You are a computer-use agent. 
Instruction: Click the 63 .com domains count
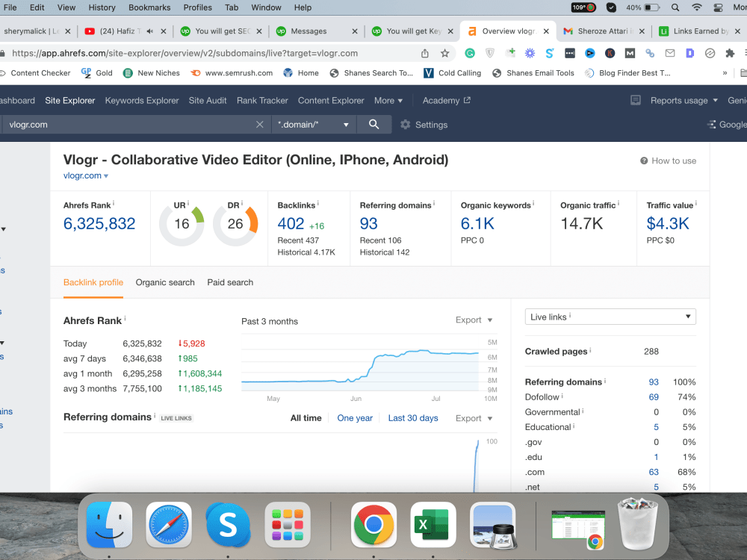[654, 473]
